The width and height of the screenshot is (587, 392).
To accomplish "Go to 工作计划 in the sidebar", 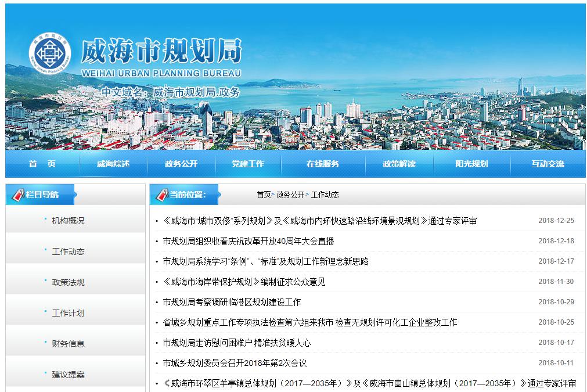I will [68, 313].
